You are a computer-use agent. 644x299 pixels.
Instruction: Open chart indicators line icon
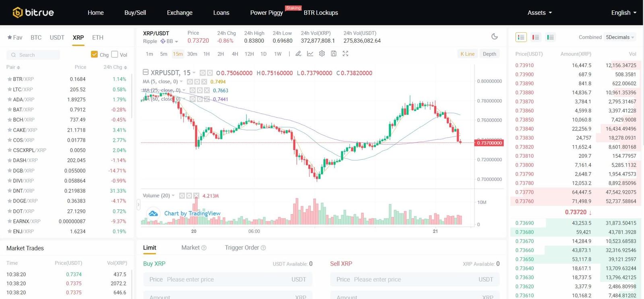tap(310, 54)
